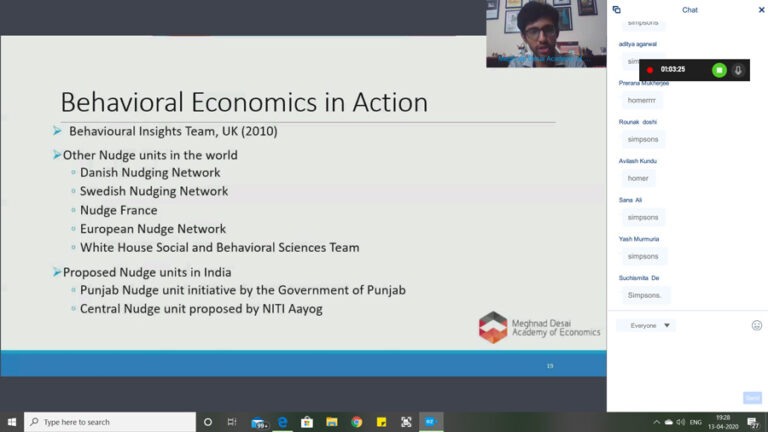Viewport: 768px width, 432px height.
Task: Stop the screen recording with green button
Action: [719, 70]
